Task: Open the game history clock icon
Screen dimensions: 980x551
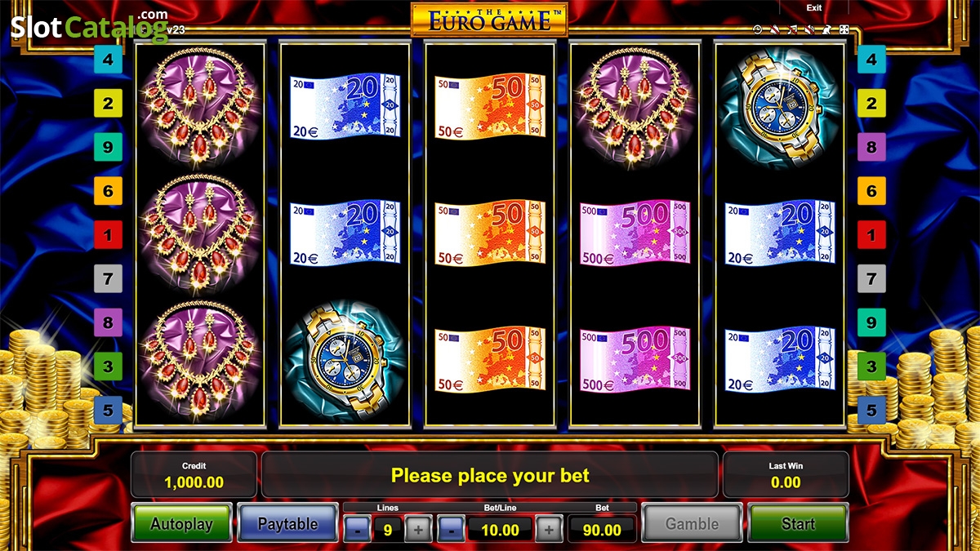Action: tap(757, 29)
